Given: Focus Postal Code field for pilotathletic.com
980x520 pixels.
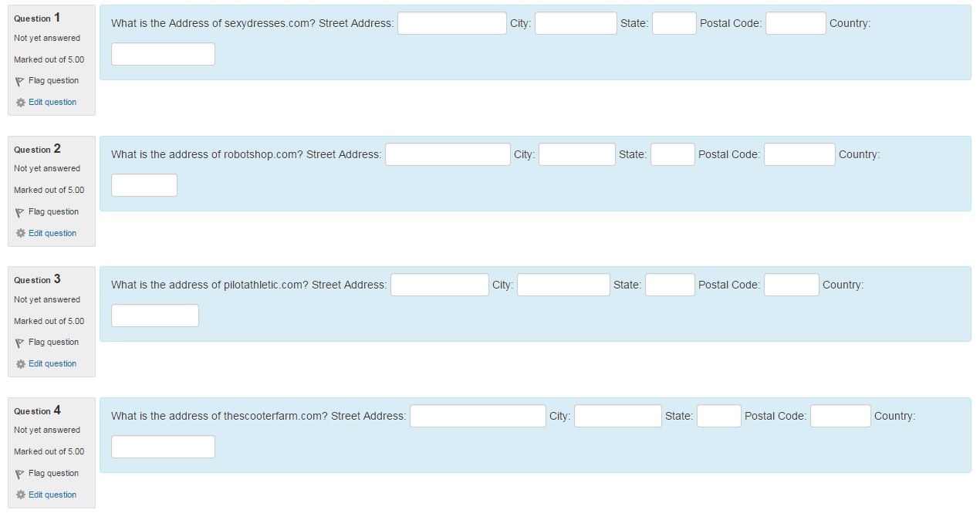Looking at the screenshot, I should (792, 285).
